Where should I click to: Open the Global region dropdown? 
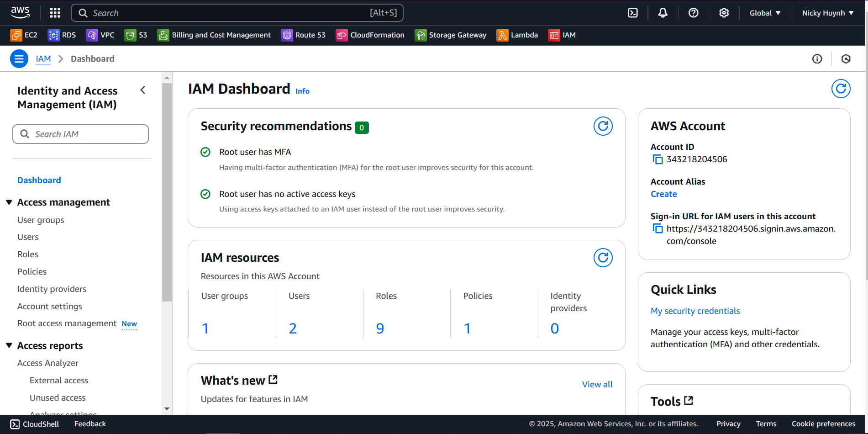point(765,13)
